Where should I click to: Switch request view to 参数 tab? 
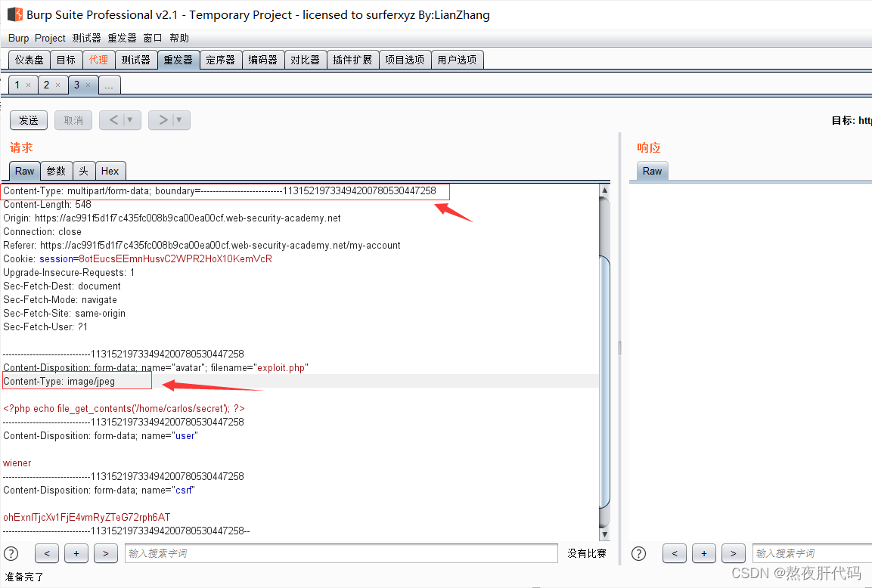(x=56, y=171)
